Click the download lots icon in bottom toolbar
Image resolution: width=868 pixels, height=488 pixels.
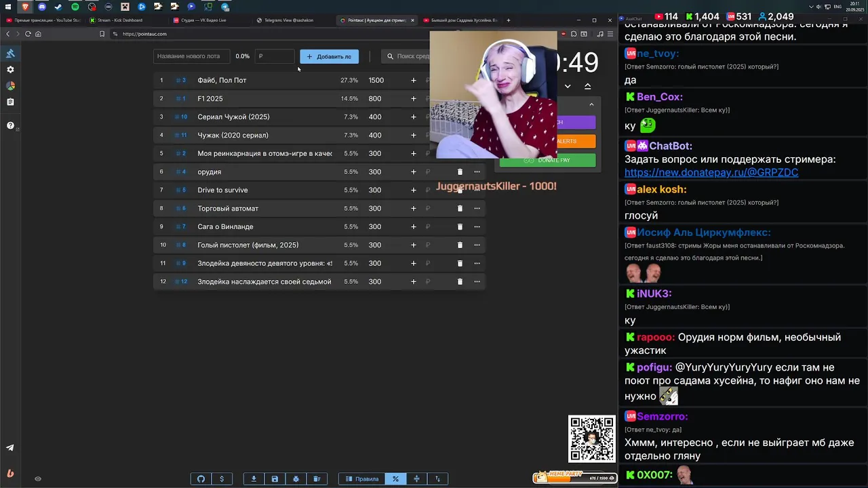[254, 479]
